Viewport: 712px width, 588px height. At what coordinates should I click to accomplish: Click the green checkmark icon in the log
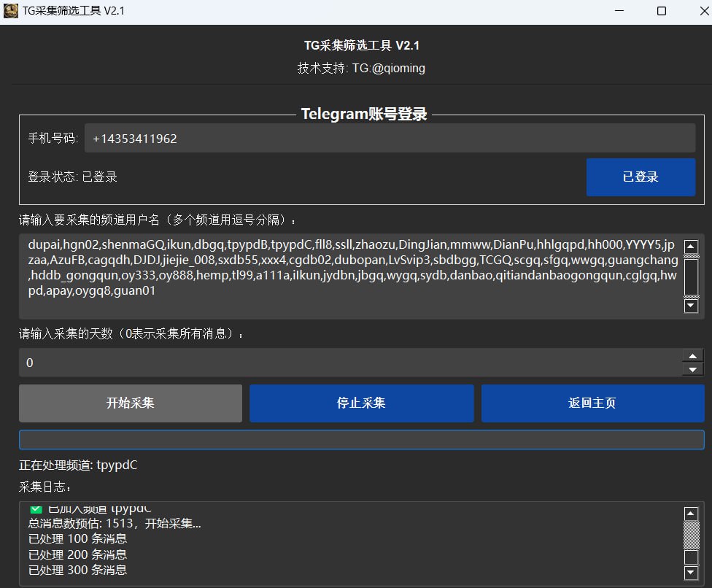36,508
